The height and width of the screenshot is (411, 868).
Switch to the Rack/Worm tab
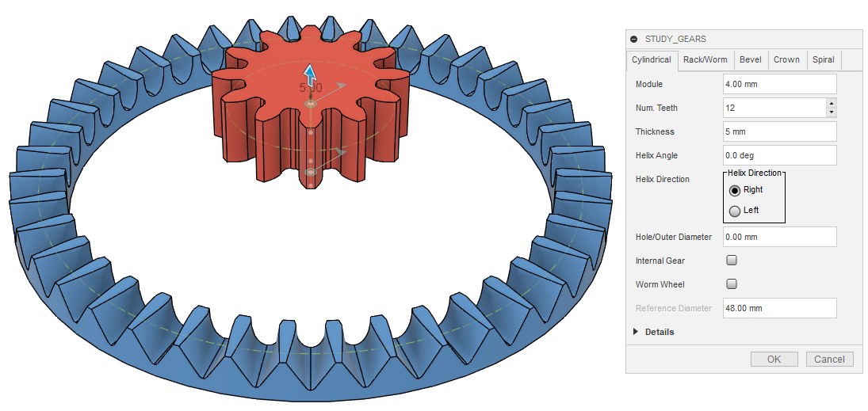[x=705, y=59]
